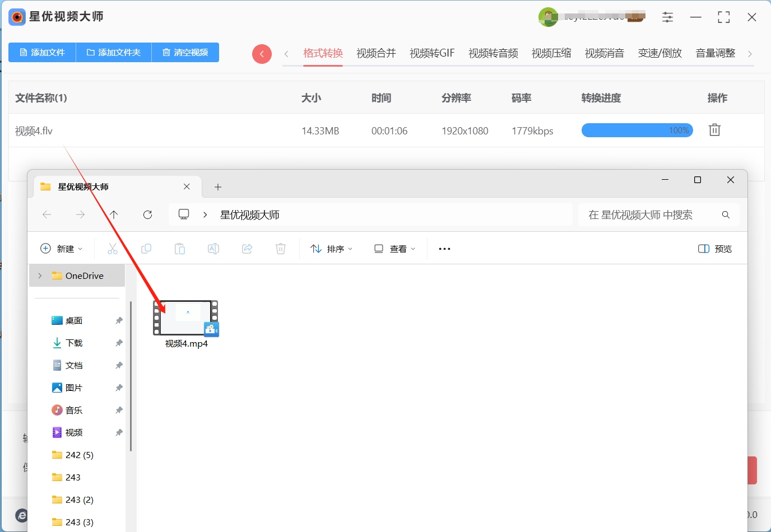Go up one folder level
This screenshot has height=532, width=771.
114,214
